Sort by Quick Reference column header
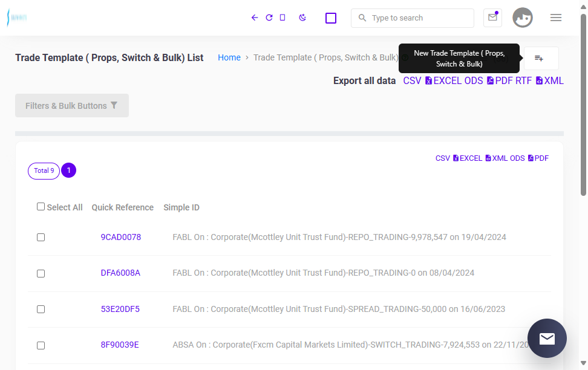 click(123, 207)
